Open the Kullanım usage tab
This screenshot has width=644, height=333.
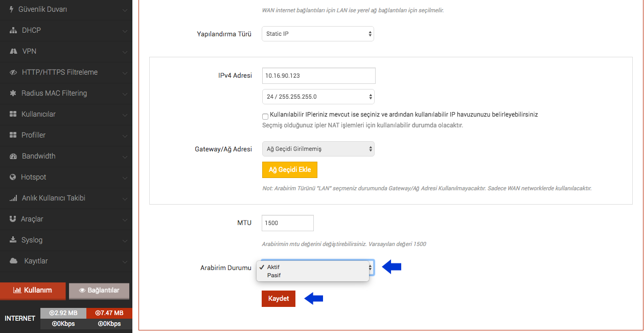(x=33, y=291)
